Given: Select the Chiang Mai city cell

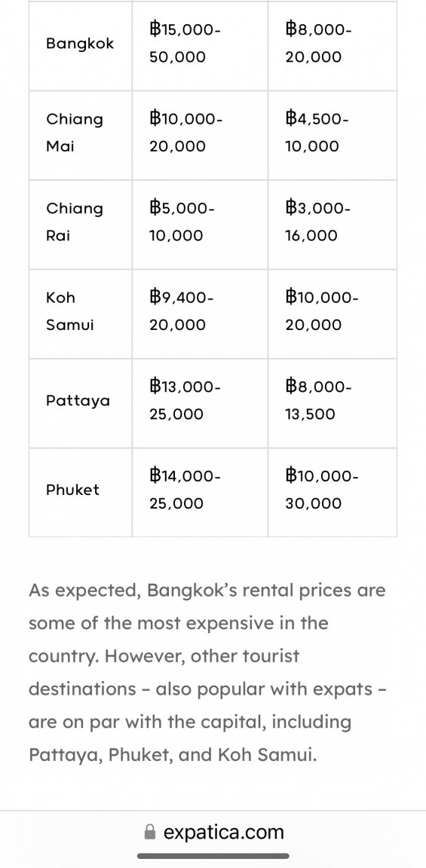Looking at the screenshot, I should click(x=81, y=135).
